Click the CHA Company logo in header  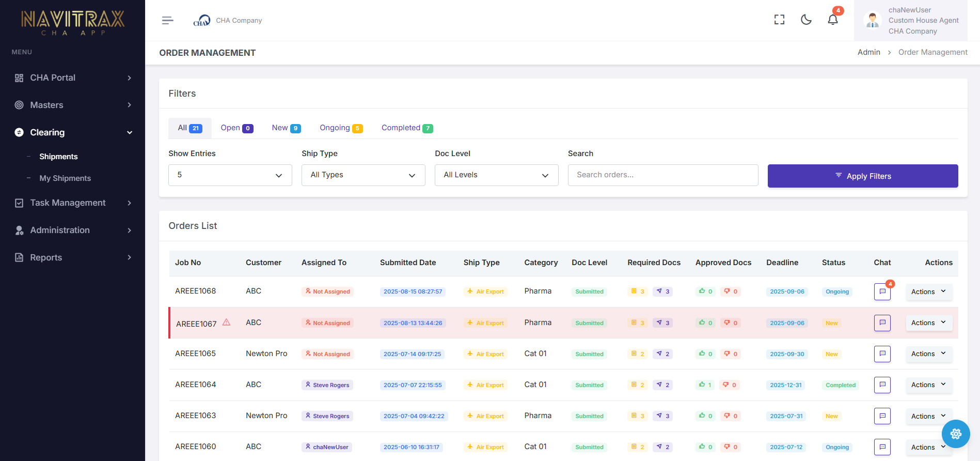click(x=201, y=21)
